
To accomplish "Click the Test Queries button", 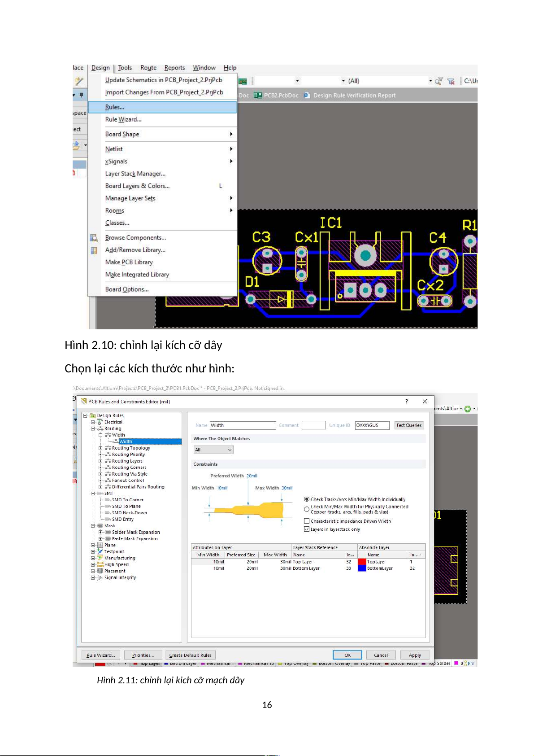I will (409, 425).
